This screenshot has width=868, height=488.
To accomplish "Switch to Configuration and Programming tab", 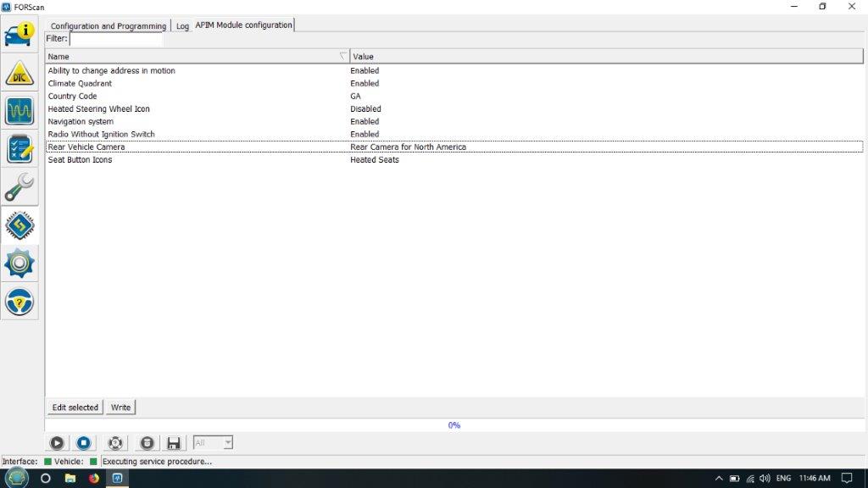I will coord(108,26).
